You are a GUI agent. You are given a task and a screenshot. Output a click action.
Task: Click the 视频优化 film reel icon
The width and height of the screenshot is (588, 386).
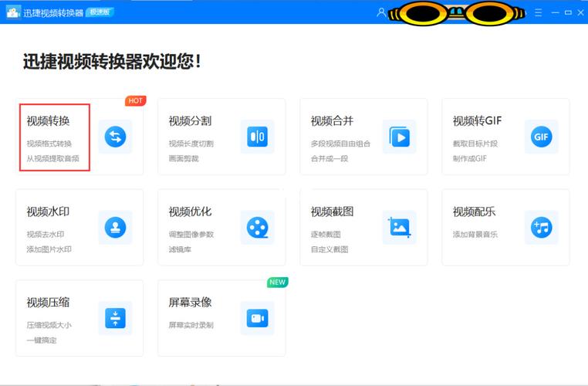[x=258, y=228]
